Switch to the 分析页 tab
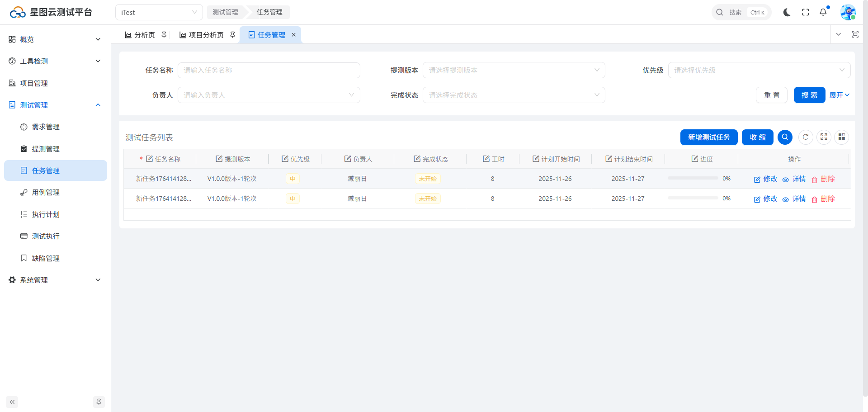This screenshot has height=412, width=868. point(140,35)
